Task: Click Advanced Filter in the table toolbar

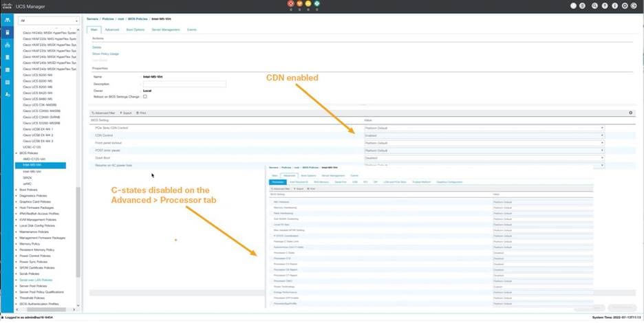Action: coord(103,113)
